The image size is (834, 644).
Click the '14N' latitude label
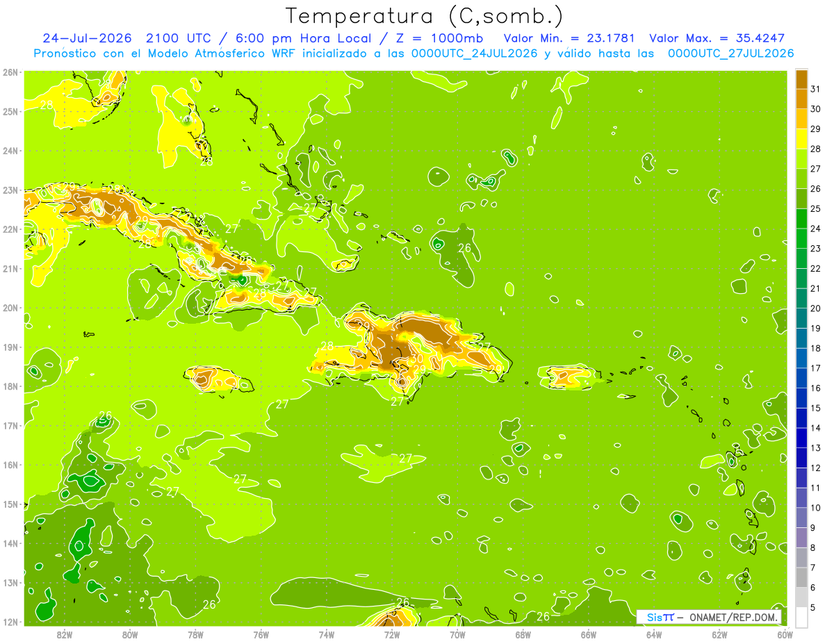coord(10,543)
